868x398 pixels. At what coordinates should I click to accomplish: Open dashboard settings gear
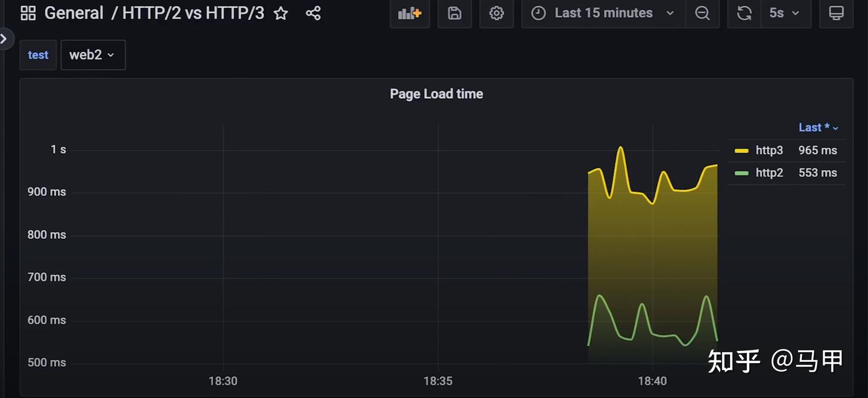(x=497, y=13)
